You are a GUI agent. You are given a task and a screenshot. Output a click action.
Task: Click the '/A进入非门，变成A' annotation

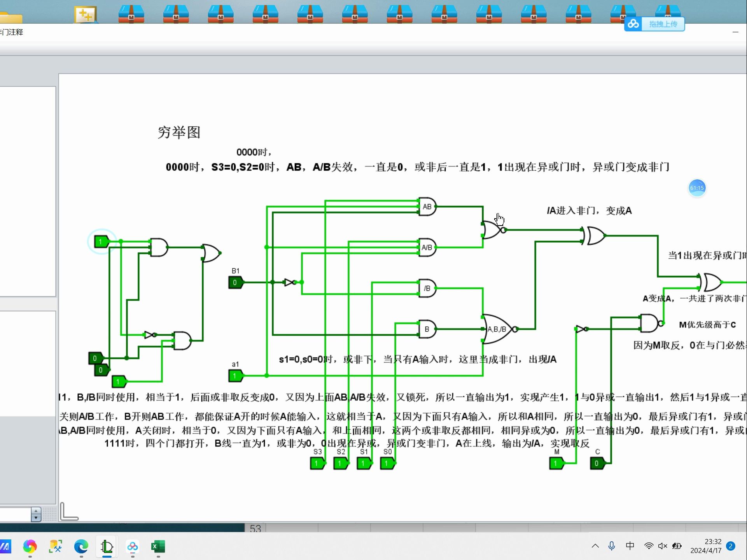[589, 210]
